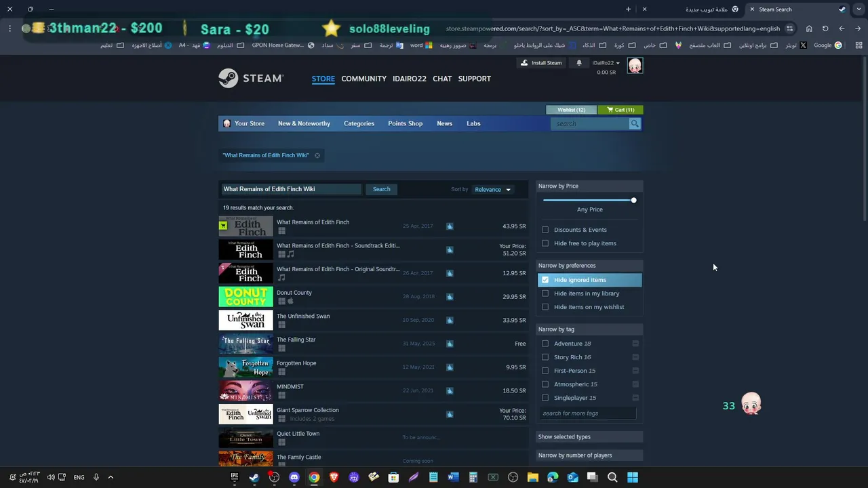Screen dimensions: 868x488
Task: Open the Chrome new tab button
Action: (628, 9)
